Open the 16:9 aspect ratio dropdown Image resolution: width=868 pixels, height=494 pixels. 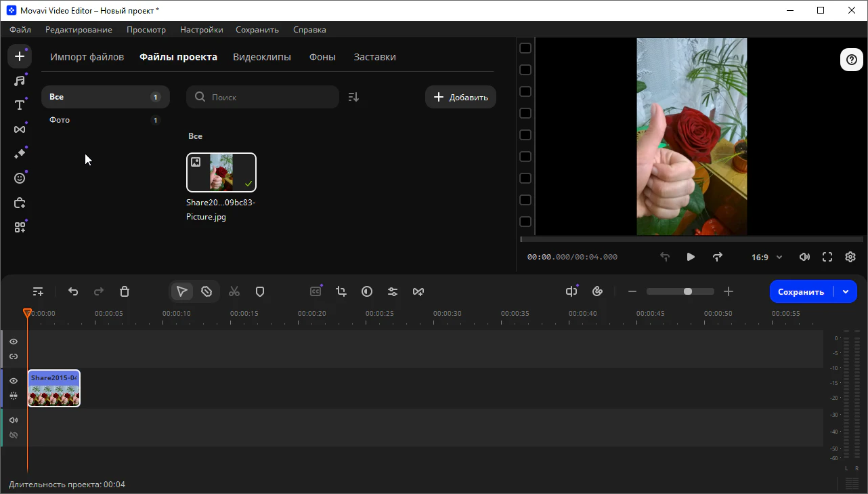[x=766, y=258]
